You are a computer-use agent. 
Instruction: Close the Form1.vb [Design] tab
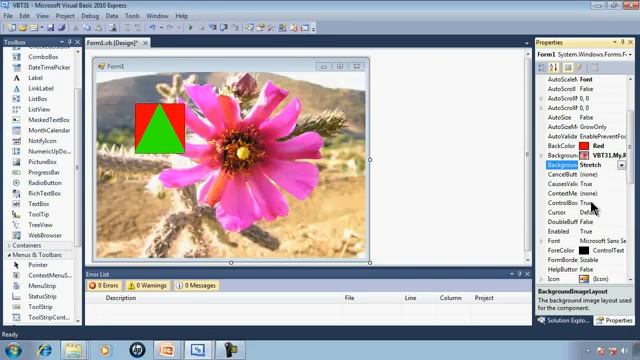(x=145, y=42)
